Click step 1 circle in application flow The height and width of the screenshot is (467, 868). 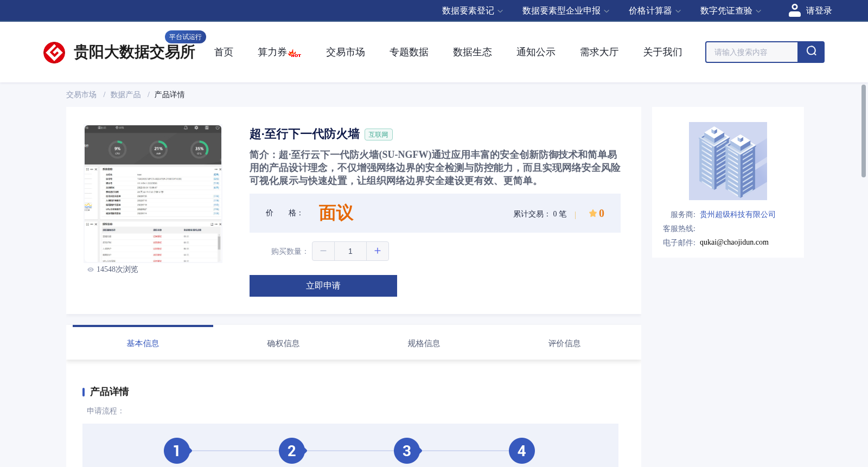point(177,451)
